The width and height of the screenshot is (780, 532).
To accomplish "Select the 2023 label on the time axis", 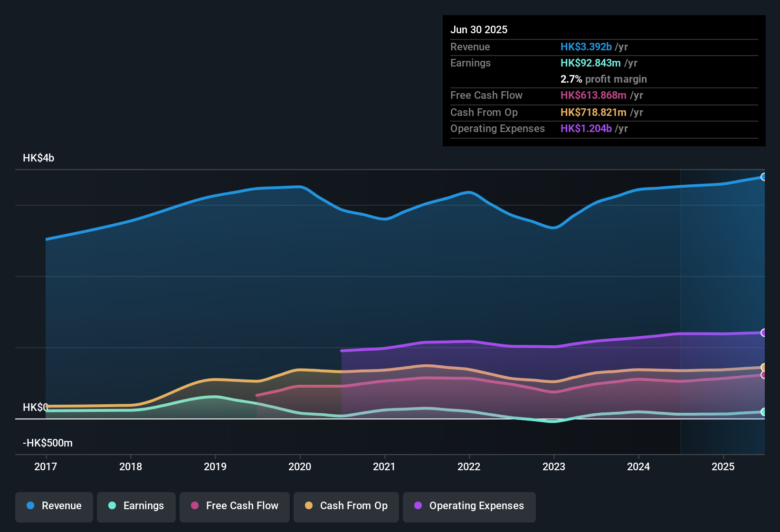I will tap(554, 466).
